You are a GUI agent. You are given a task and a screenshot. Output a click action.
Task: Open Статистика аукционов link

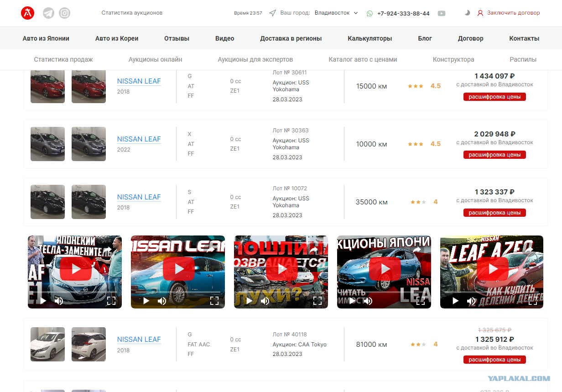click(x=132, y=13)
